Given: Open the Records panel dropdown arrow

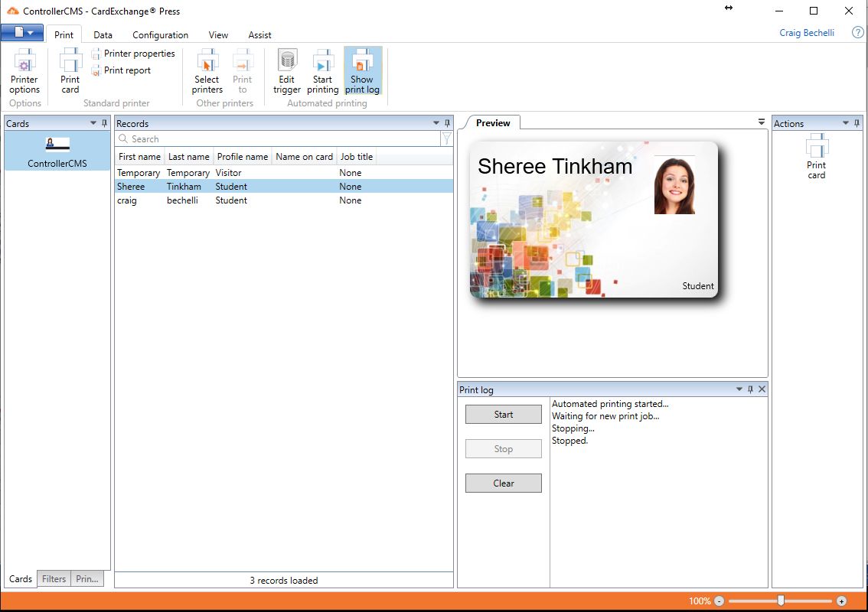Looking at the screenshot, I should pyautogui.click(x=436, y=123).
